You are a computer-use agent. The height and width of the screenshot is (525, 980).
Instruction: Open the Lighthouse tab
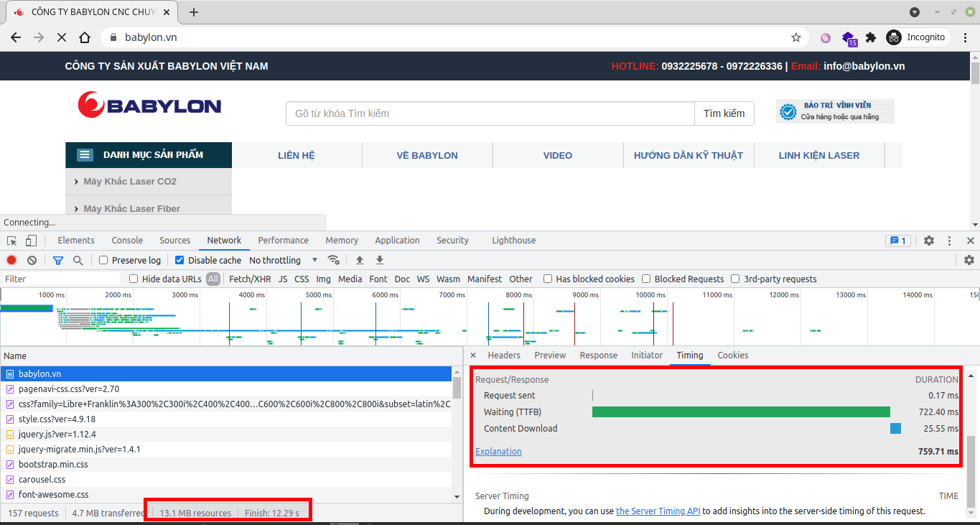pyautogui.click(x=514, y=241)
